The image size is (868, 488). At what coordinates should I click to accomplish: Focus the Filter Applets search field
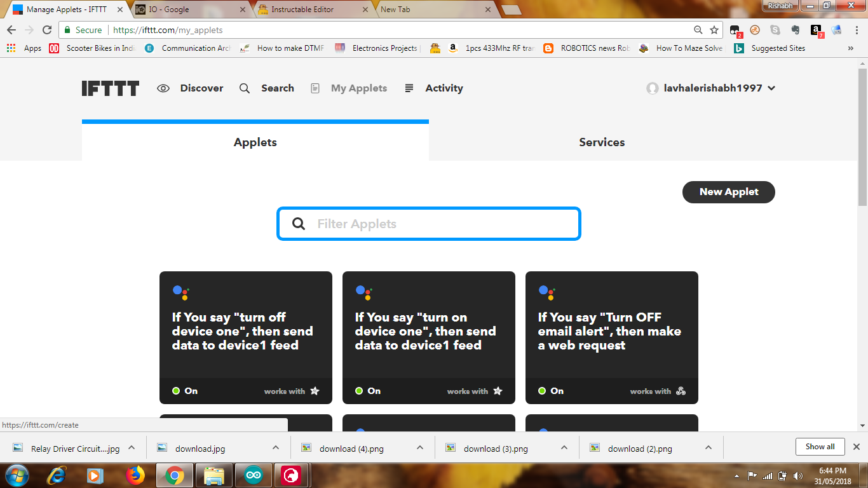pyautogui.click(x=429, y=224)
